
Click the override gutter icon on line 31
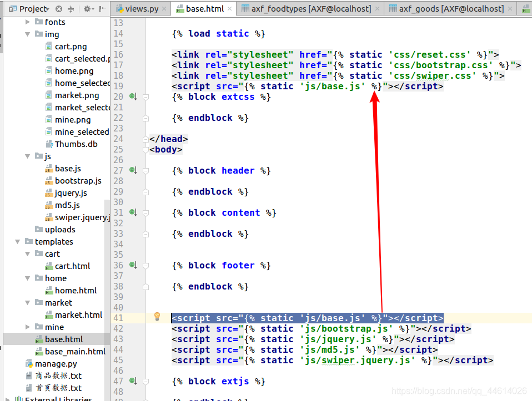pos(133,212)
